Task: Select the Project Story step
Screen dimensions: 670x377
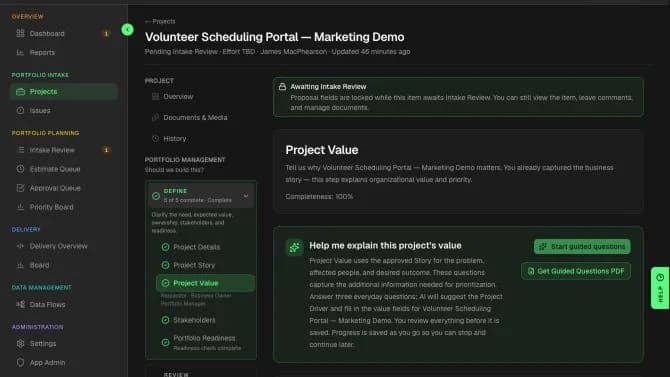Action: 205,265
